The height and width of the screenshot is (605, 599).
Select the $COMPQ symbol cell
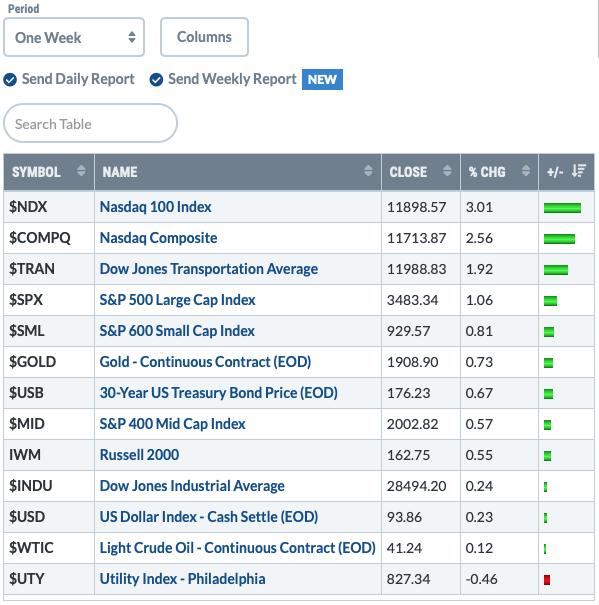pos(49,238)
